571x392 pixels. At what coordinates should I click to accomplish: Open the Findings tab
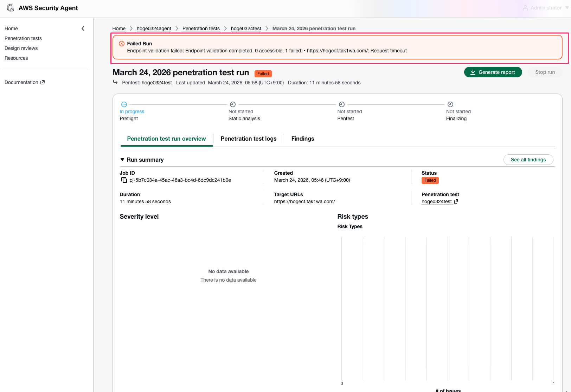coord(302,139)
